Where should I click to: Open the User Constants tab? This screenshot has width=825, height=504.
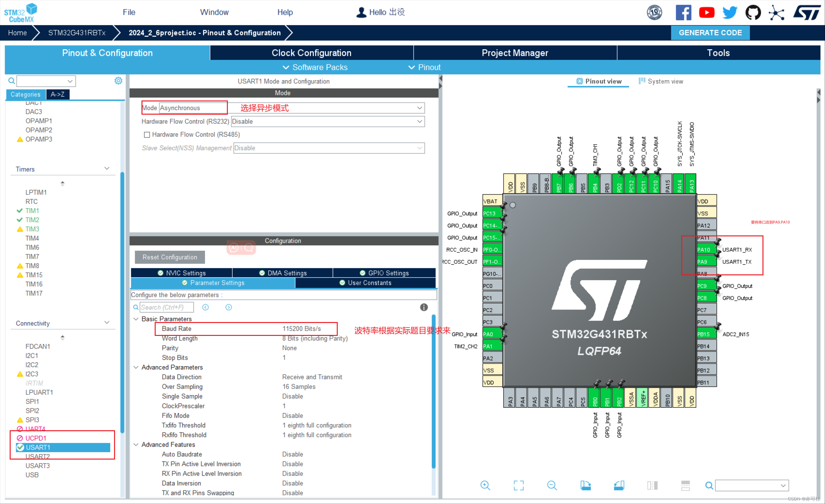pyautogui.click(x=365, y=283)
